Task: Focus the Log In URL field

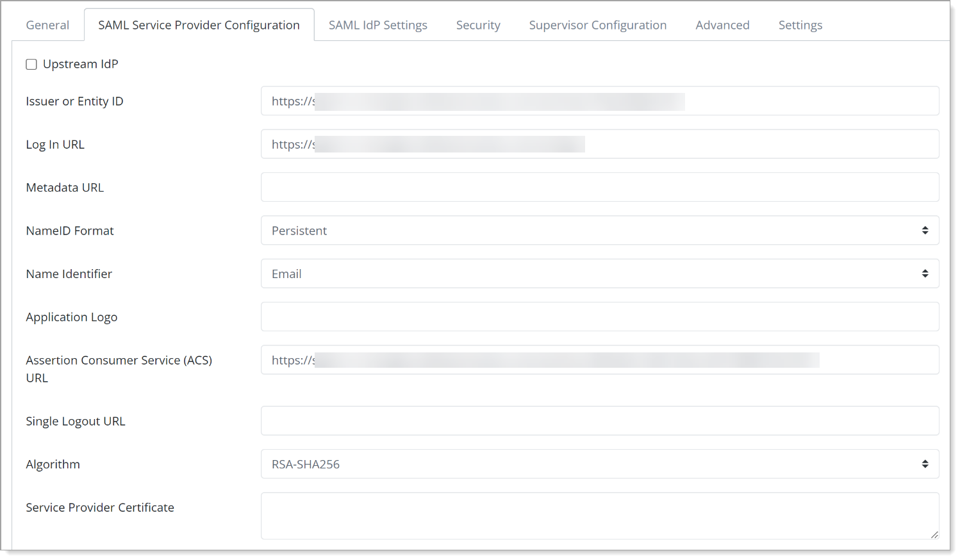Action: 600,144
